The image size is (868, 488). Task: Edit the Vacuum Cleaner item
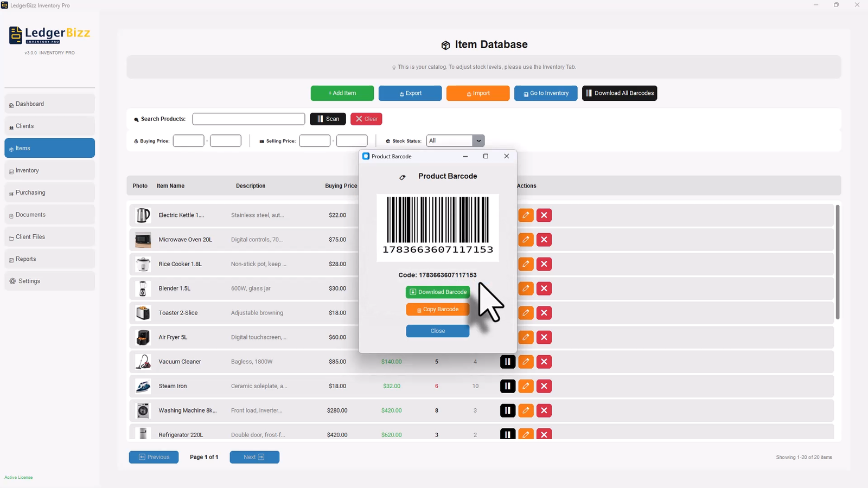pos(526,362)
